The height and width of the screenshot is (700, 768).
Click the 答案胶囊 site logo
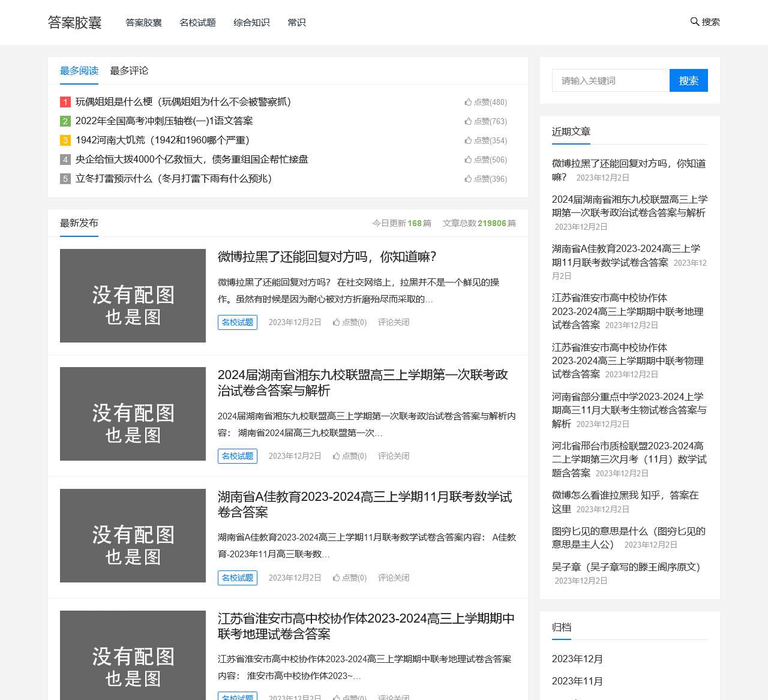pyautogui.click(x=75, y=22)
